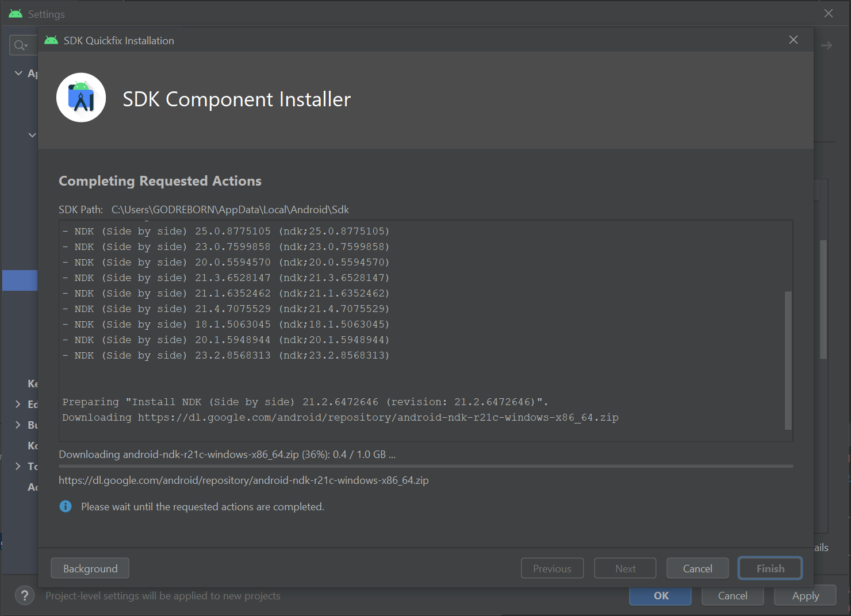
Task: Click log line "NDK (Side by side) 23.2.8568313"
Action: 226,355
